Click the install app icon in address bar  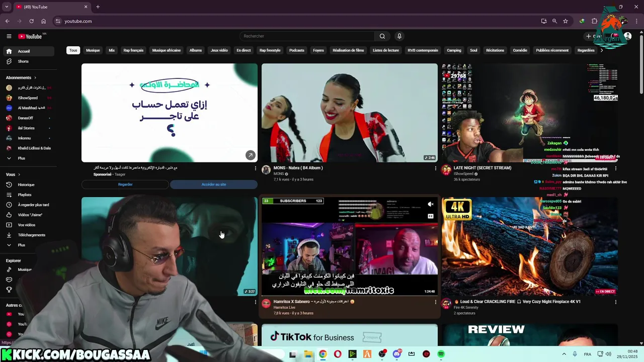(x=544, y=21)
